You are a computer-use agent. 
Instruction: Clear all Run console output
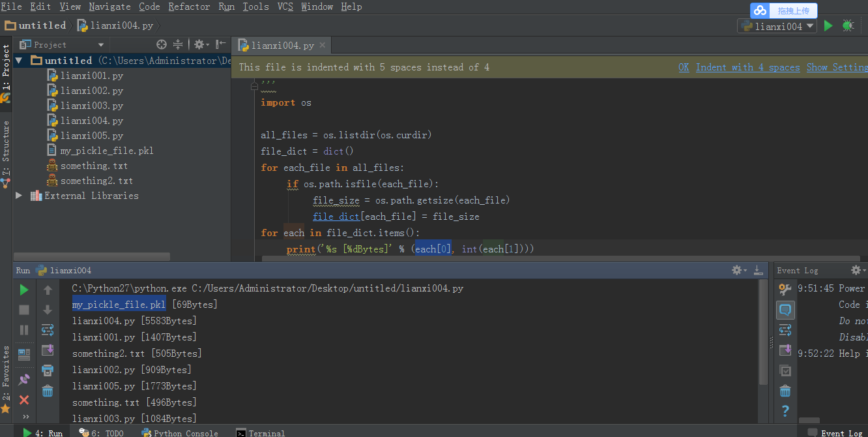(x=48, y=391)
